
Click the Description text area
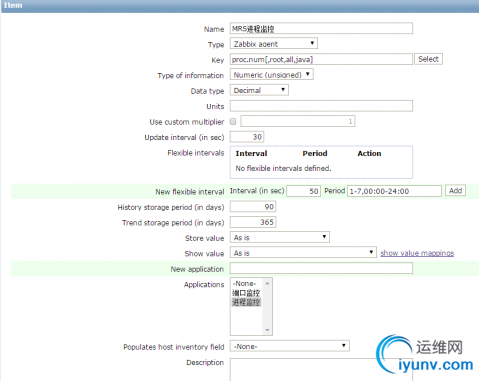coord(321,370)
